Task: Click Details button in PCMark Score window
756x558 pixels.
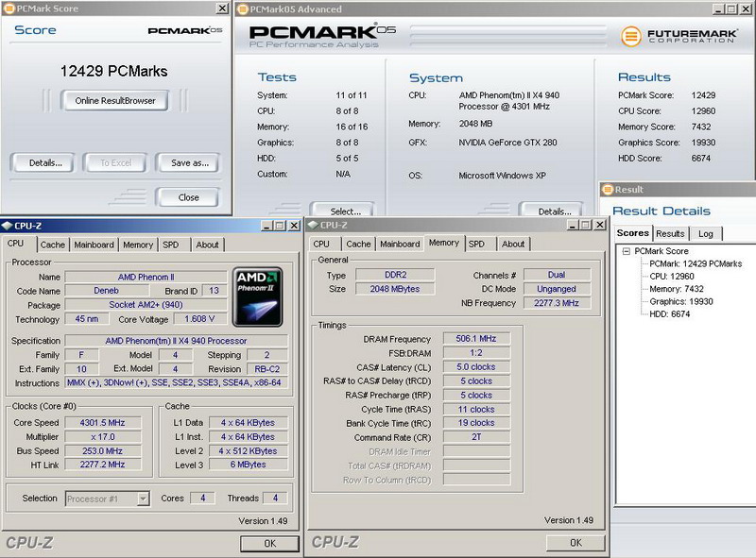Action: [x=43, y=163]
